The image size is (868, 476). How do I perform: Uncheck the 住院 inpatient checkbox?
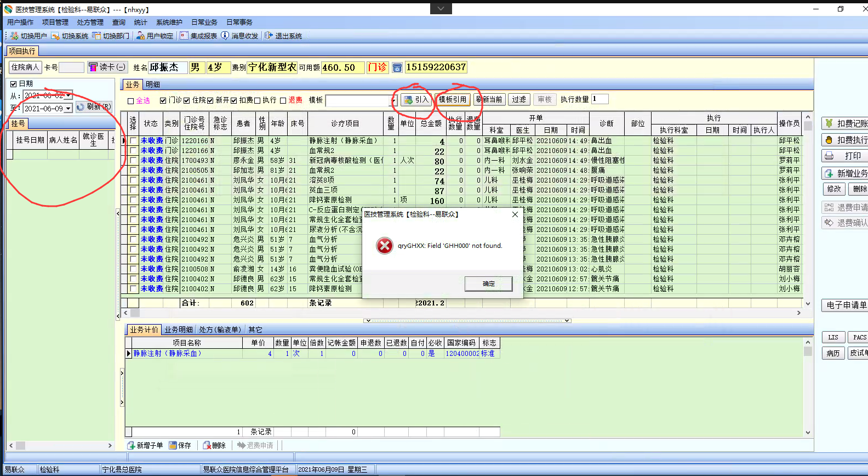coord(186,100)
